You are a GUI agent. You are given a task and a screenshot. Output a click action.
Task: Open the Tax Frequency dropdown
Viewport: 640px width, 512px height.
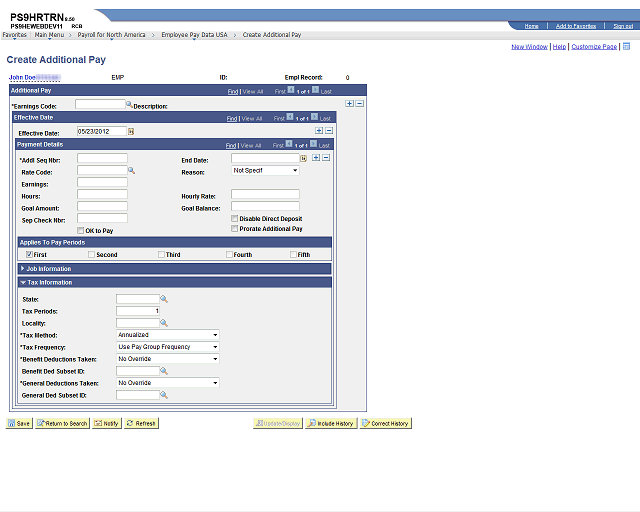coord(168,347)
